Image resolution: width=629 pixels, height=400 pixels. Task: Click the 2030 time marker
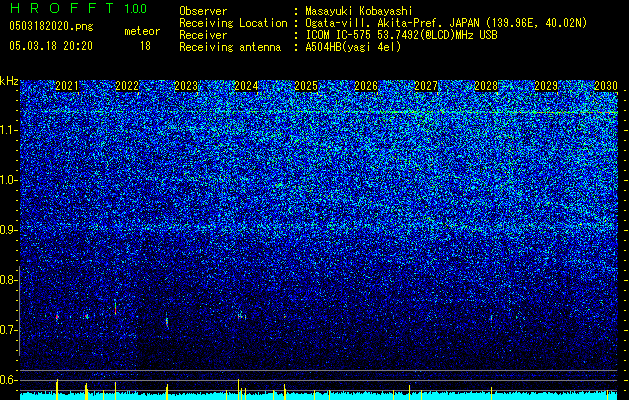[606, 86]
